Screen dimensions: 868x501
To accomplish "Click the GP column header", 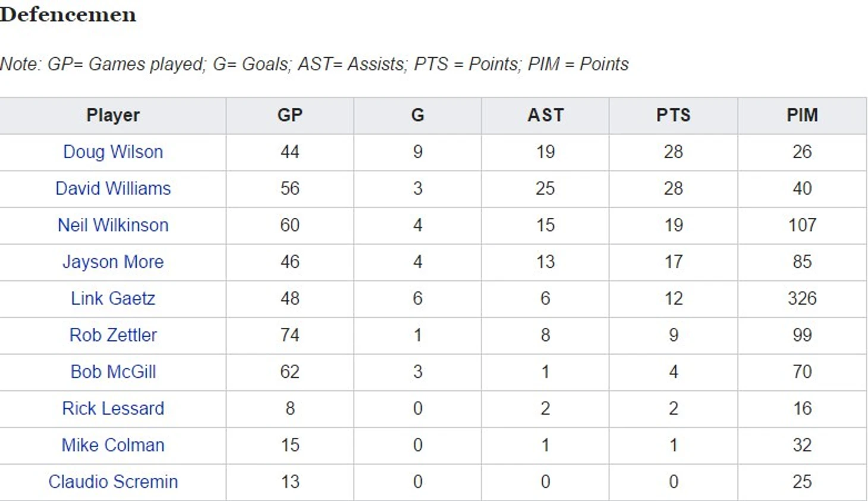I will point(290,115).
